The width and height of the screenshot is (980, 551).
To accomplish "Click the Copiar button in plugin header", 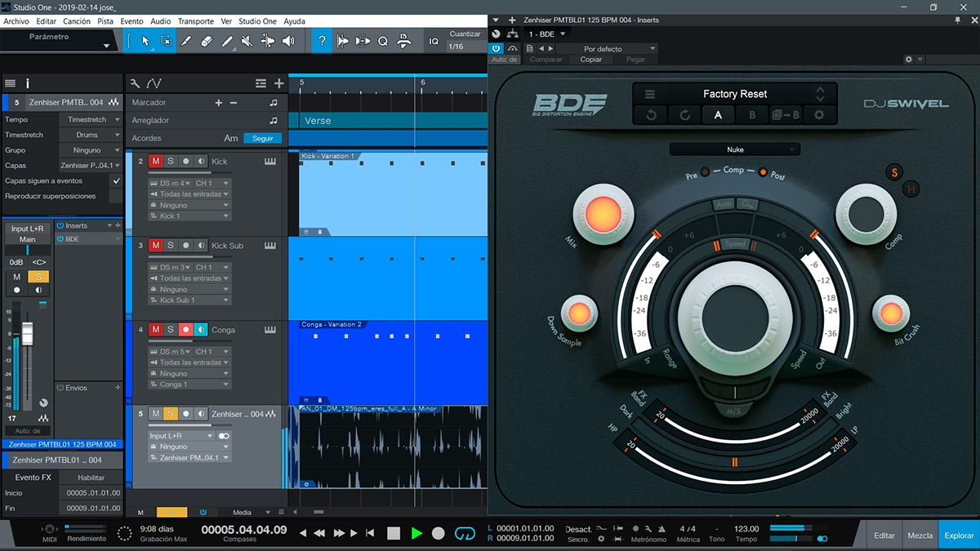I will 591,60.
